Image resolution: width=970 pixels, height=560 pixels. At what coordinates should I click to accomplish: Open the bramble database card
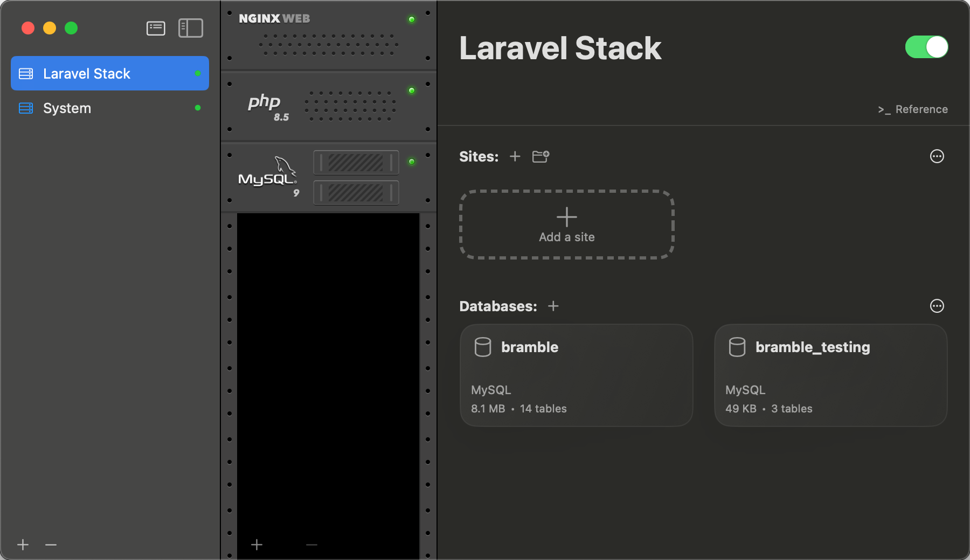pos(576,375)
